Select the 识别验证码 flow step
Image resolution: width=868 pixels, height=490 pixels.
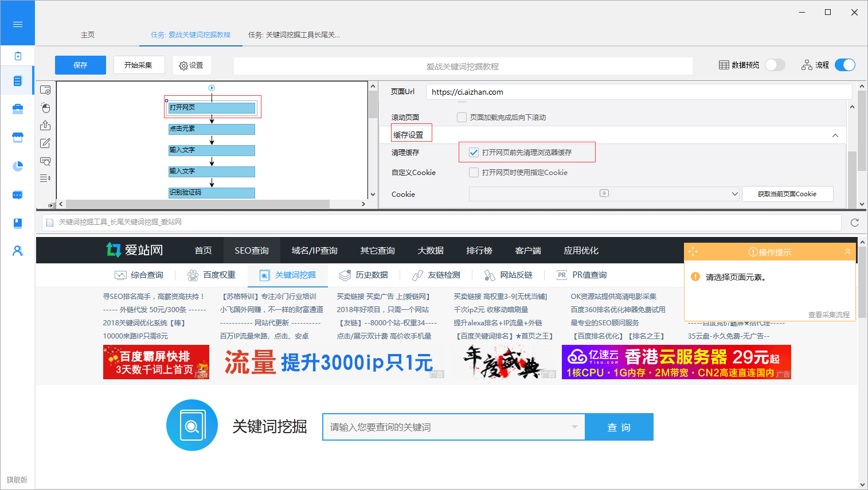(x=212, y=193)
